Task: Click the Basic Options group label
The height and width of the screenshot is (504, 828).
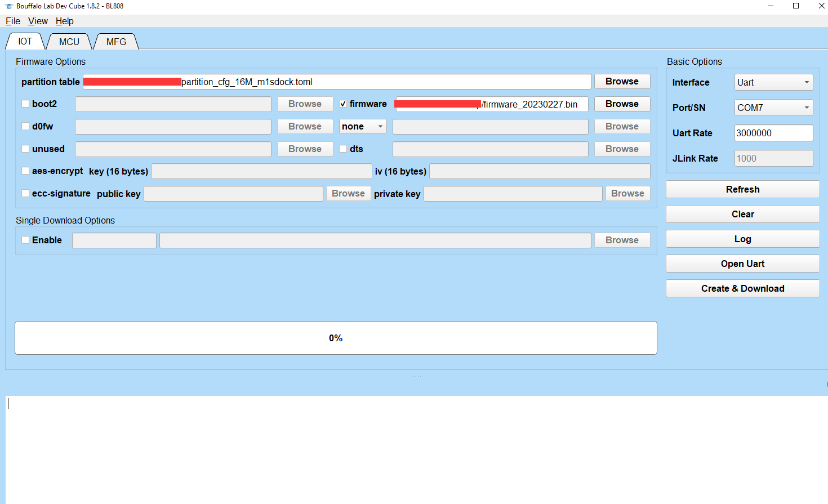Action: point(695,61)
